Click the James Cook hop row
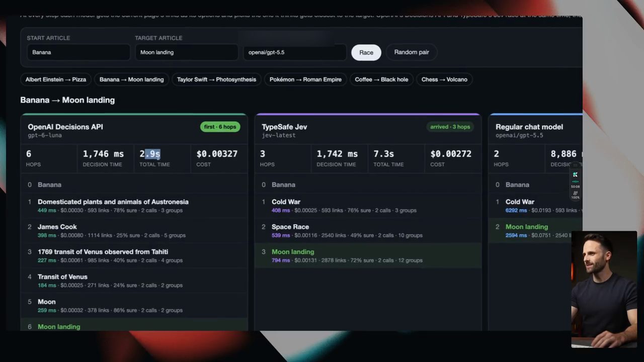The image size is (644, 362). 134,231
